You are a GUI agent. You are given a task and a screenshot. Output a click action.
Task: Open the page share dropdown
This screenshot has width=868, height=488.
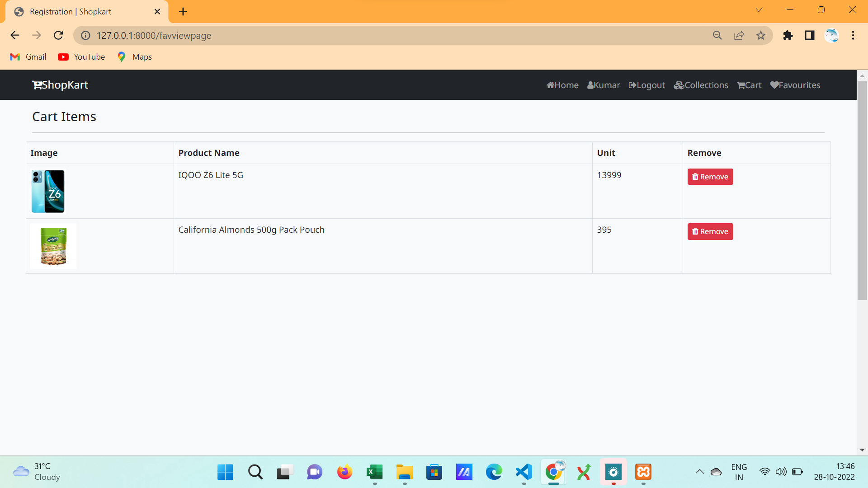coord(739,35)
